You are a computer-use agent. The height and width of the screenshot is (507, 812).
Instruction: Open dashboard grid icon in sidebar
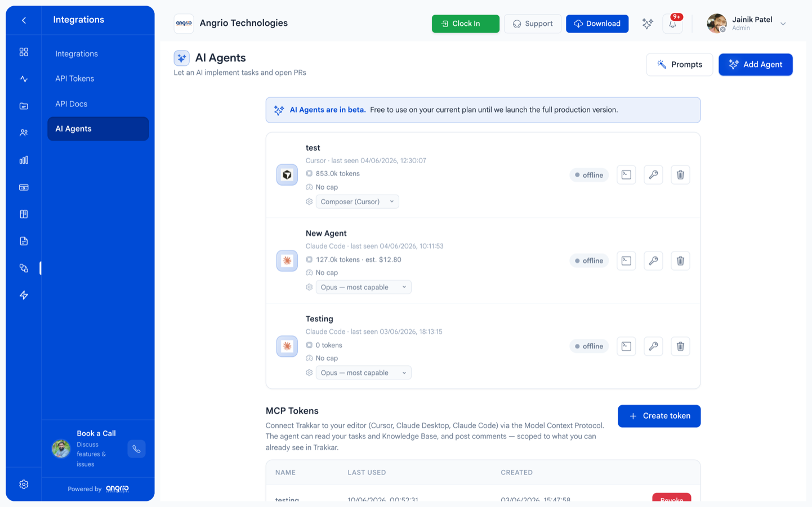(24, 52)
